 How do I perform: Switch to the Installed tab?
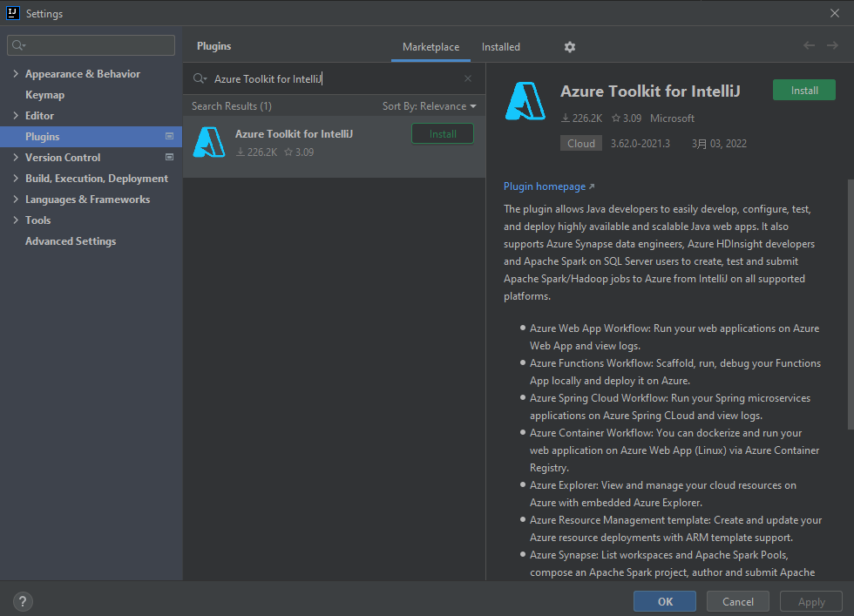(500, 46)
